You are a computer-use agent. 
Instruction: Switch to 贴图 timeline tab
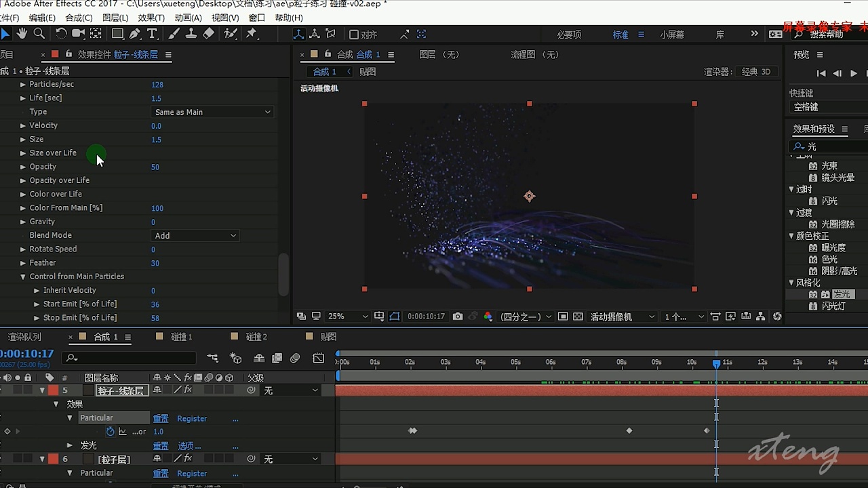(x=328, y=337)
